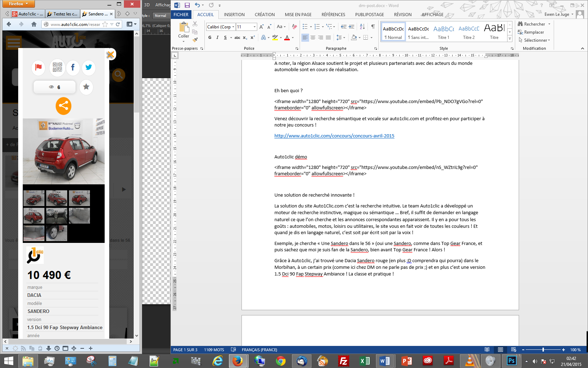The height and width of the screenshot is (368, 588).
Task: Switch to the RÉFÉRENCES tab
Action: (333, 15)
